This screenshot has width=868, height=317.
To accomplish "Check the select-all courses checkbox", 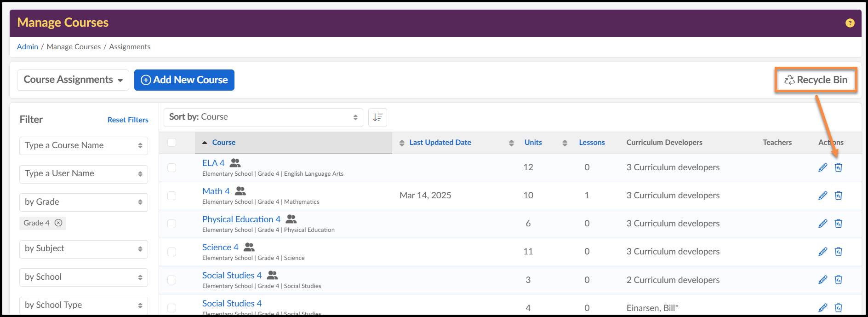I will [x=172, y=143].
